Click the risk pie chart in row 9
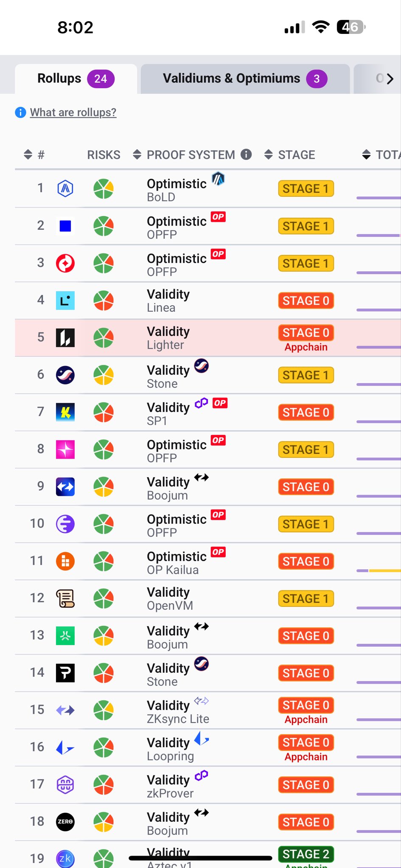This screenshot has width=401, height=868. 104,487
